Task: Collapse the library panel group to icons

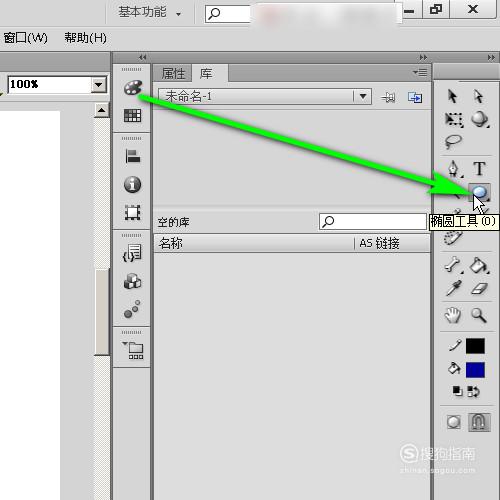Action: coord(423,57)
